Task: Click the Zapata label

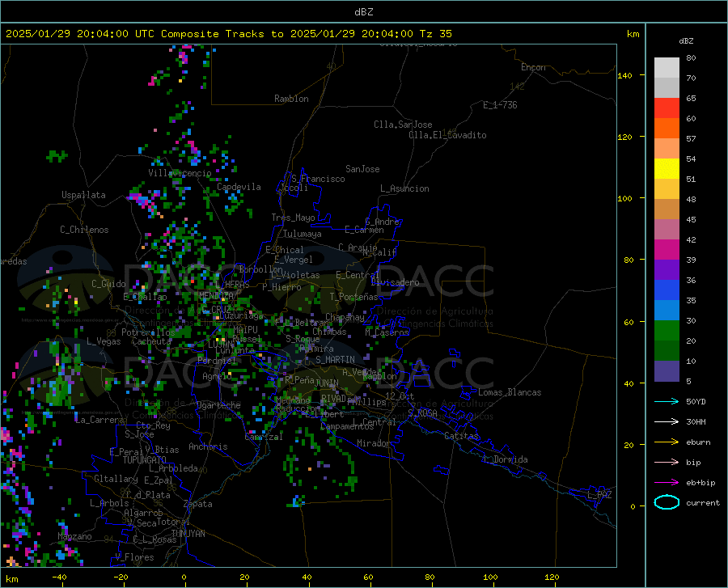Action: [x=198, y=504]
